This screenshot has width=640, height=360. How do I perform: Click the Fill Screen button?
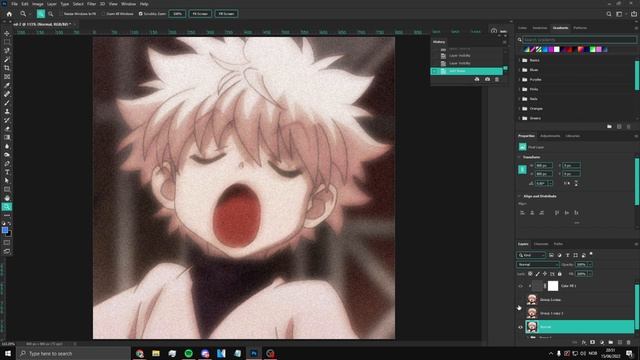tap(227, 14)
